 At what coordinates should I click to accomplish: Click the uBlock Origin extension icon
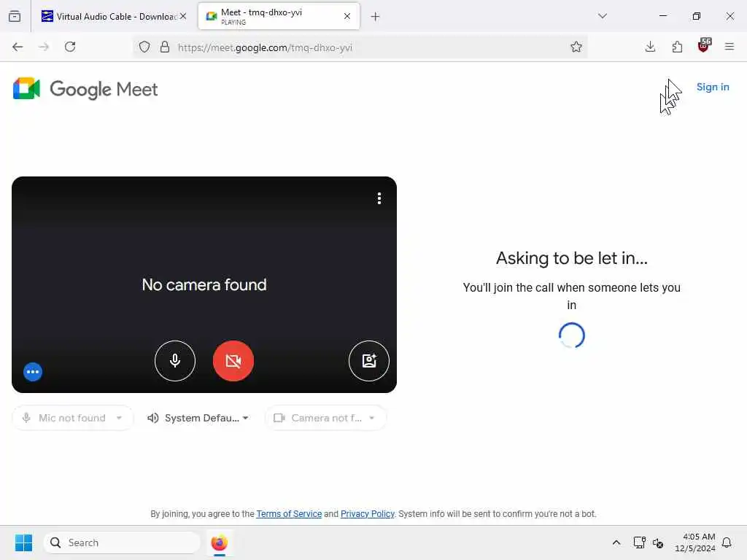[x=704, y=46]
